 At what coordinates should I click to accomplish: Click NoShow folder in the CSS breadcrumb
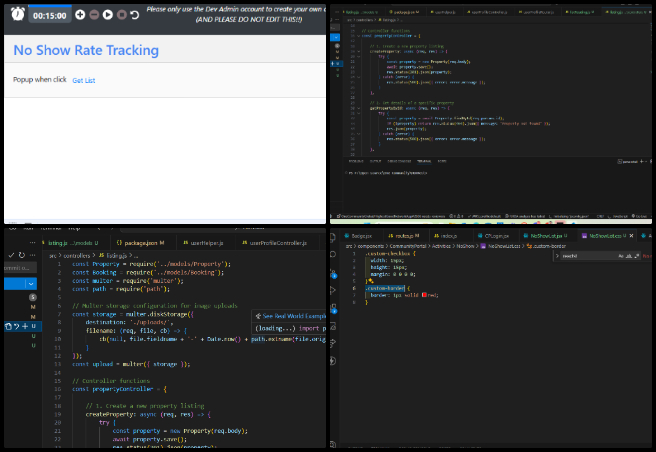[x=465, y=246]
